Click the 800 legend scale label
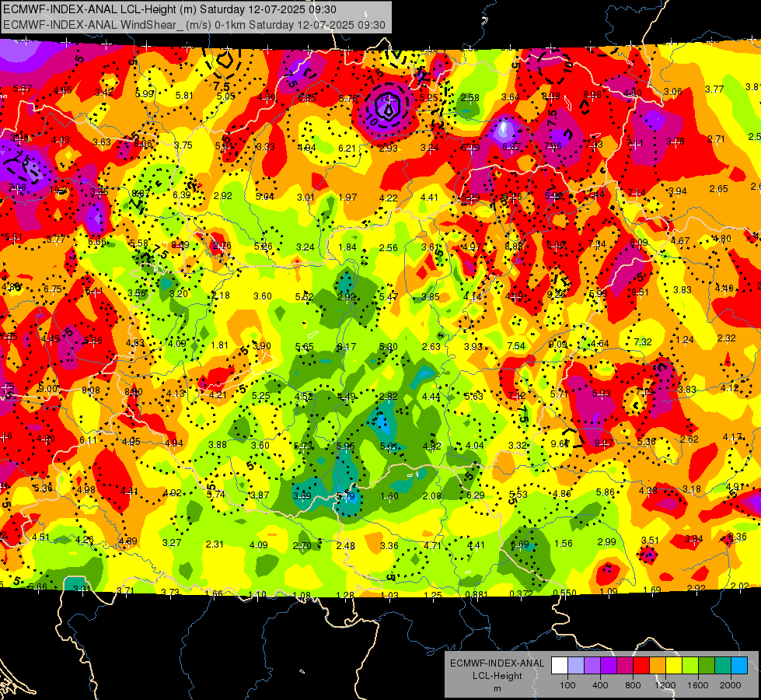 click(x=633, y=685)
